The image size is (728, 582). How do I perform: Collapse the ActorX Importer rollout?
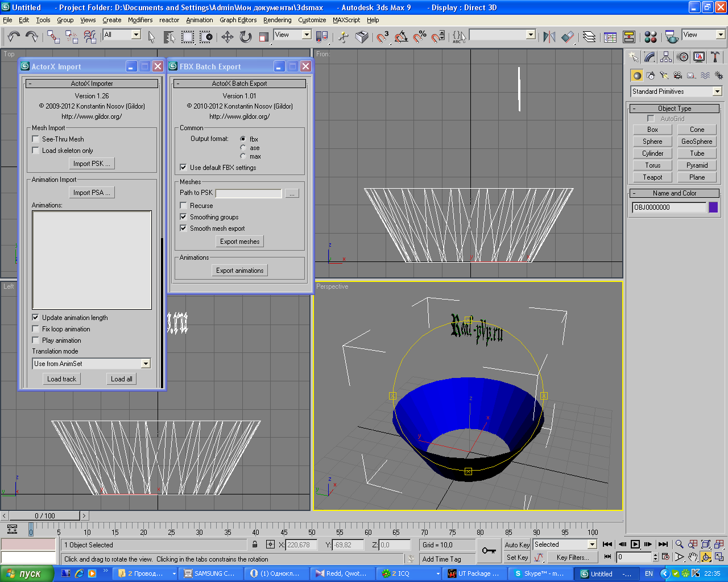point(92,83)
